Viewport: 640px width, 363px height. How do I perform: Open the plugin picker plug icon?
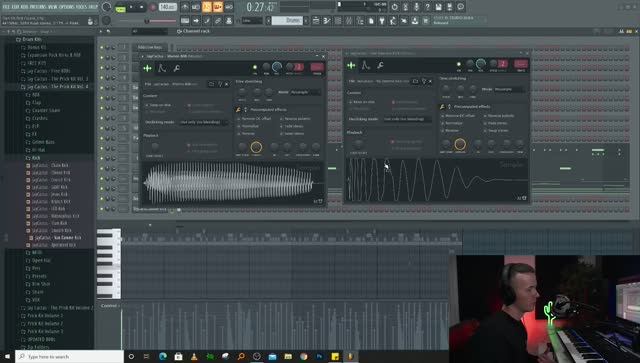pyautogui.click(x=382, y=20)
